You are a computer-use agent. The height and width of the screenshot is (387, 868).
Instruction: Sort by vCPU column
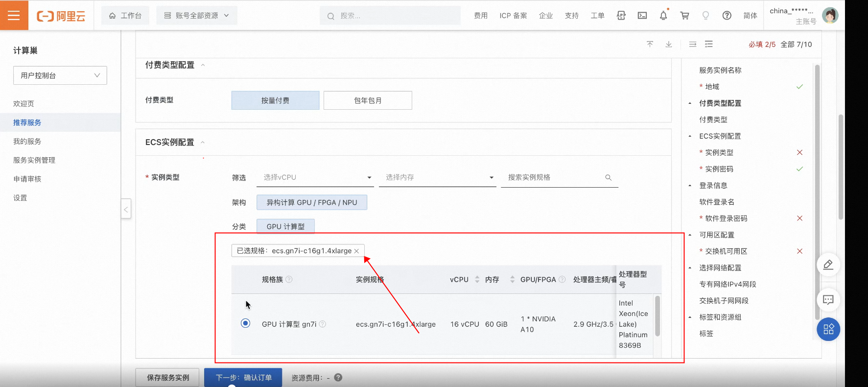point(477,279)
